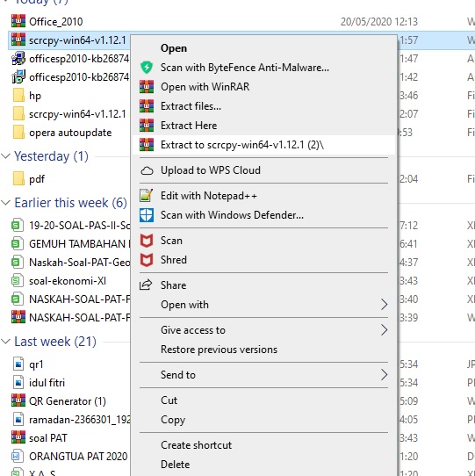Screen dimensions: 475x476
Task: Click the Share arrow icon in context menu
Action: coord(146,285)
